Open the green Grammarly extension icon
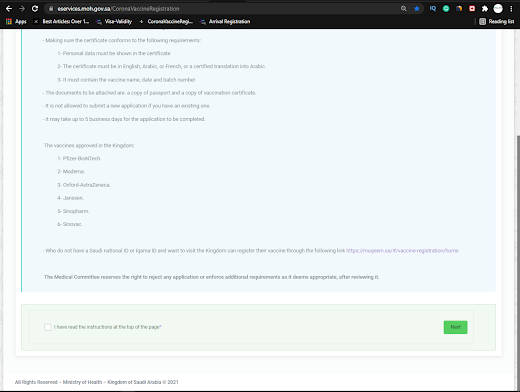The image size is (520, 392). [446, 9]
